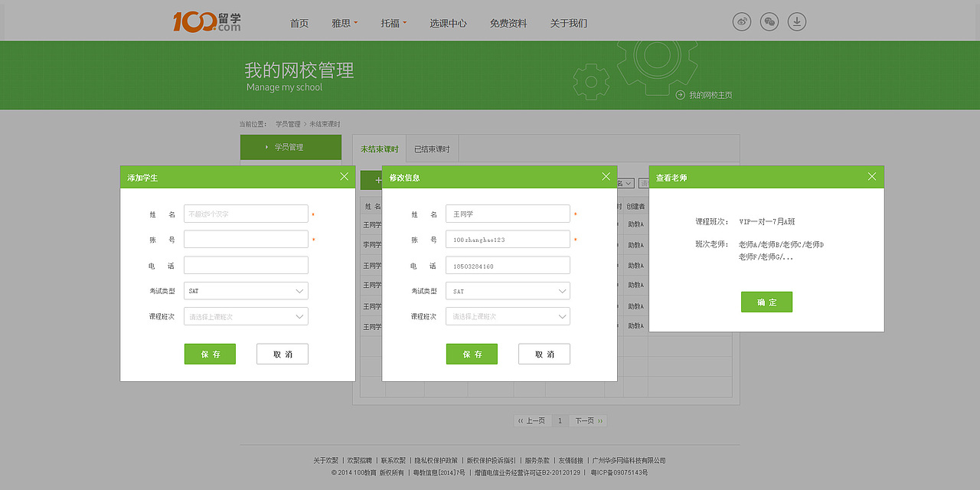
Task: Open 关于欢聚 footer link
Action: pyautogui.click(x=325, y=461)
